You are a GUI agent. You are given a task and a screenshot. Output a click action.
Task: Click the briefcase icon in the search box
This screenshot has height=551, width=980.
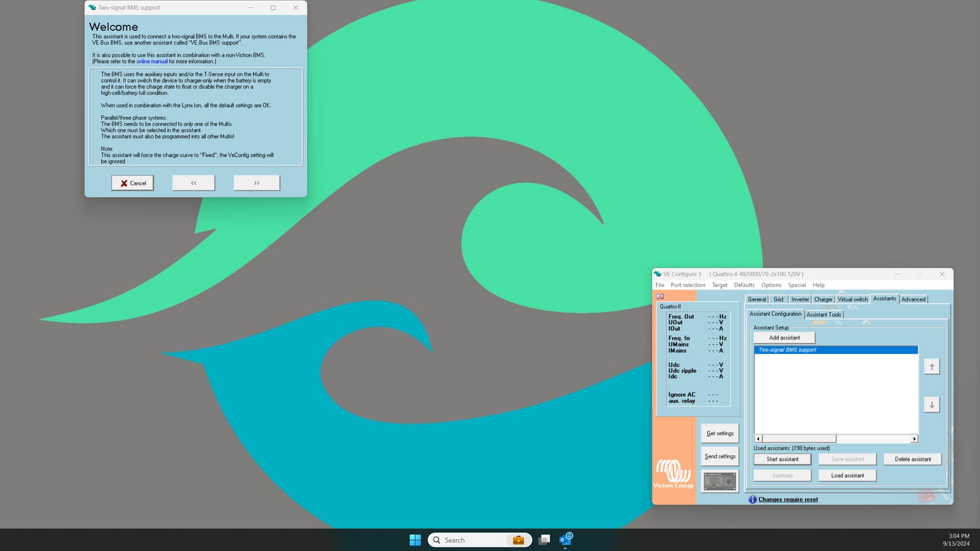[x=518, y=540]
